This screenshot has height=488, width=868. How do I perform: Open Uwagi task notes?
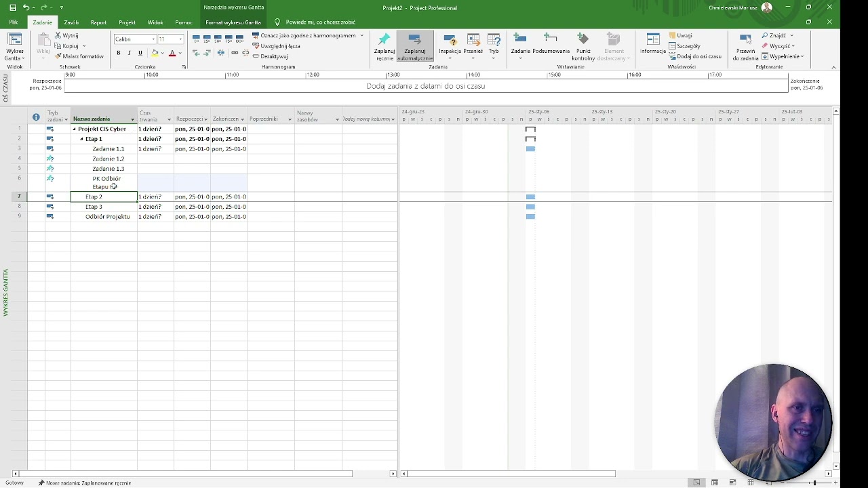pyautogui.click(x=681, y=35)
